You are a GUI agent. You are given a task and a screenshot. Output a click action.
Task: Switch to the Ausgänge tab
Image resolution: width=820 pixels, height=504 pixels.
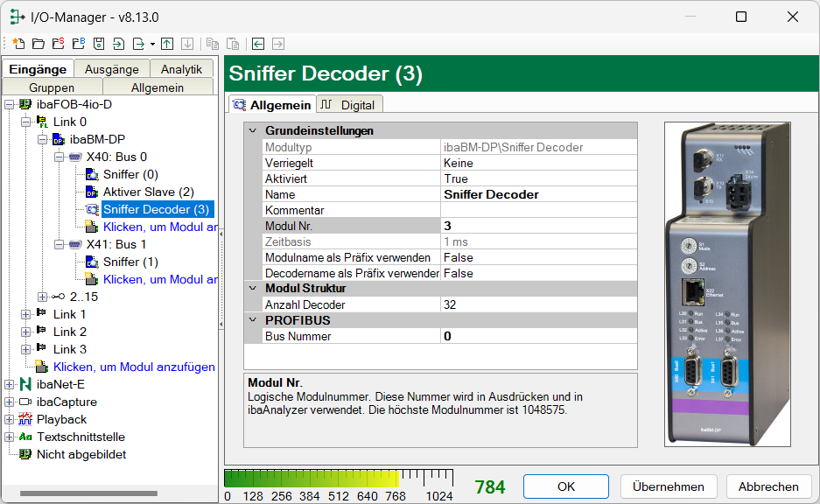[112, 69]
